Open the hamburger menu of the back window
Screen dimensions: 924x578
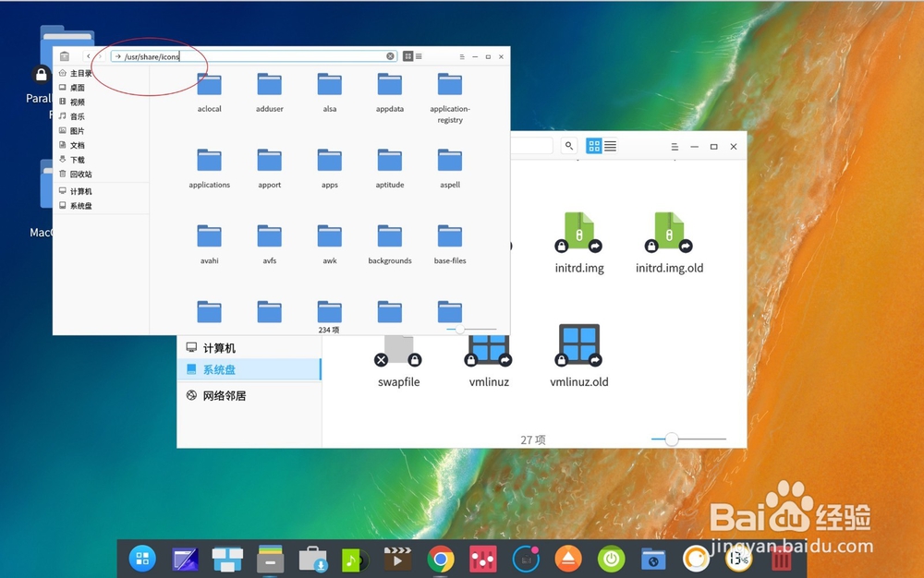tap(674, 146)
